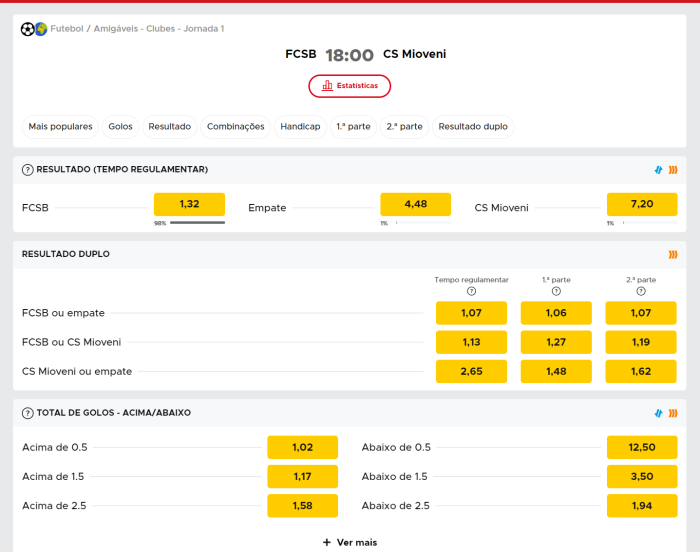The width and height of the screenshot is (700, 552).
Task: Select CS Mioveni ou empate odds 1,48
Action: coord(556,371)
